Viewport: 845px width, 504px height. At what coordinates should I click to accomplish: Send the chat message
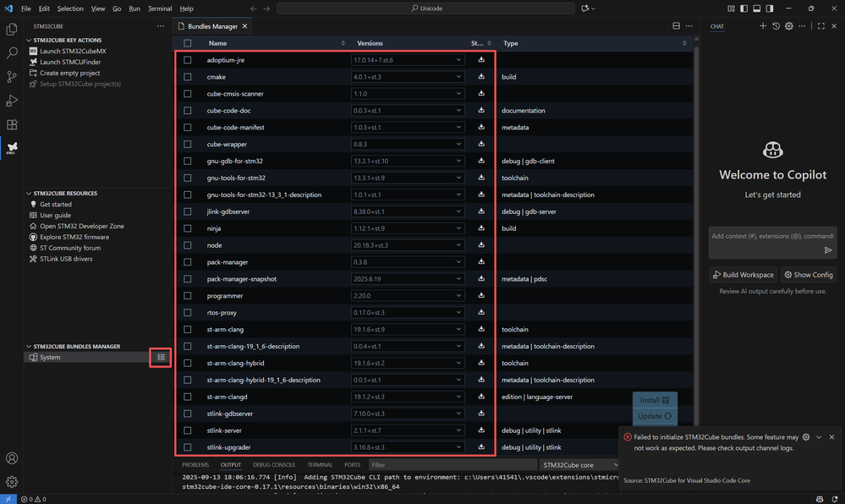pos(828,250)
